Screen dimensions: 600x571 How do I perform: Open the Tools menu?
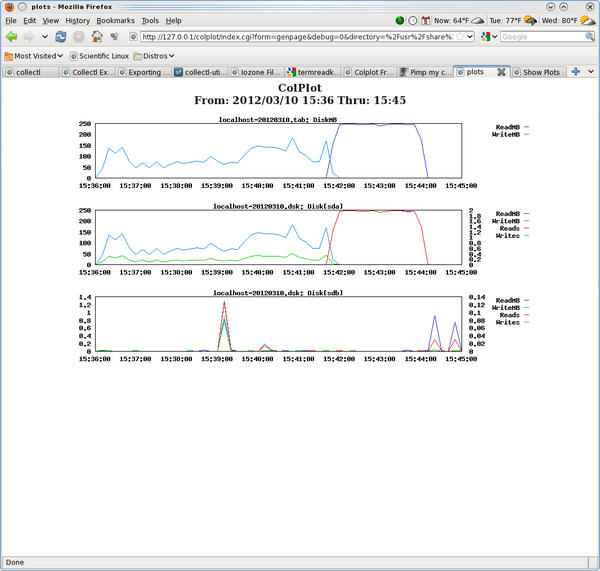coord(150,21)
